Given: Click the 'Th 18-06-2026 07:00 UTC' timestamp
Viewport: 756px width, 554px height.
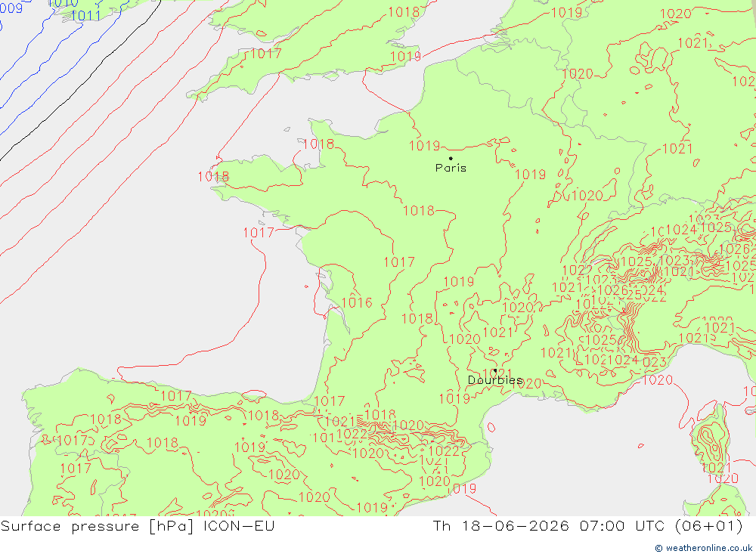Looking at the screenshot, I should pos(547,525).
